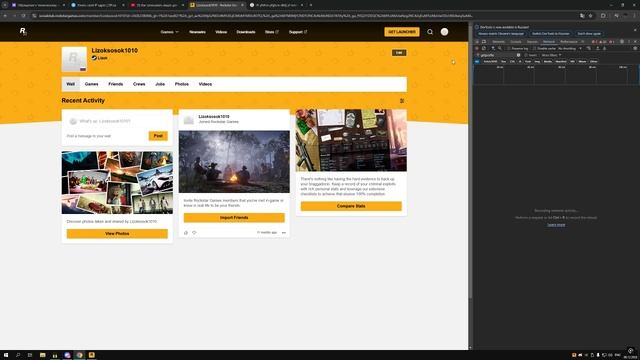640x360 pixels.
Task: Switch to the Crews profile tab
Action: 139,84
